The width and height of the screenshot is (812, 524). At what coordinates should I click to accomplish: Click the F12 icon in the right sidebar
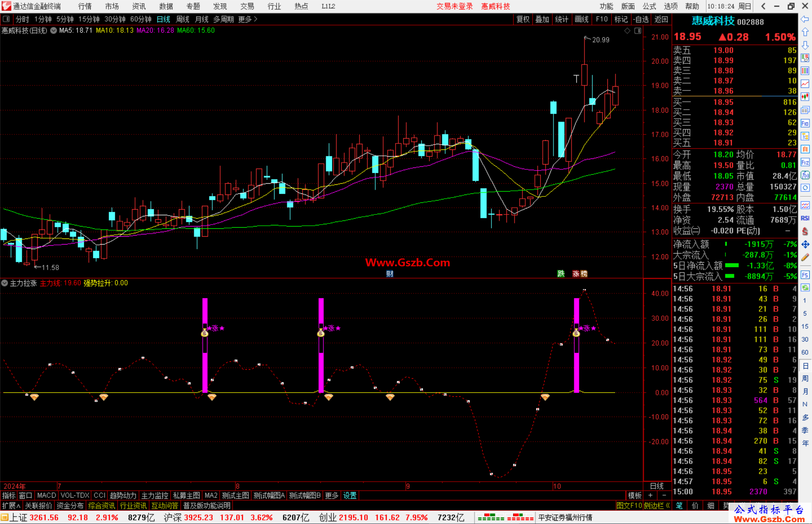click(x=805, y=162)
